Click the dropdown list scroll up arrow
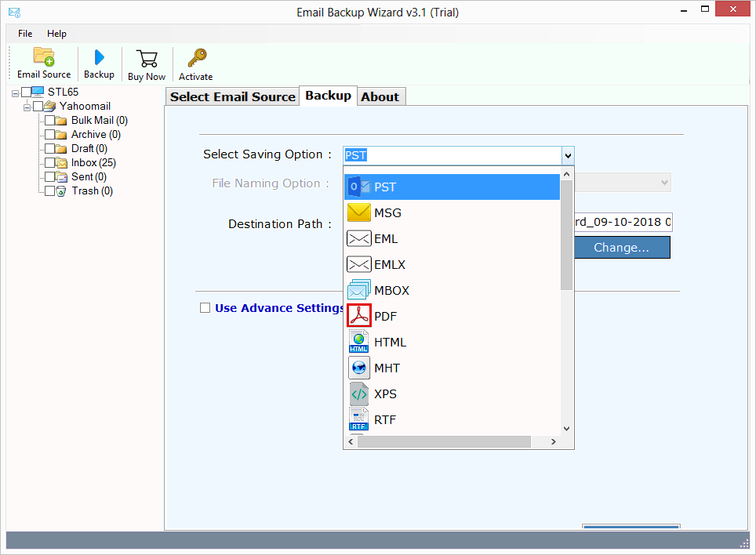Image resolution: width=756 pixels, height=555 pixels. pyautogui.click(x=567, y=174)
